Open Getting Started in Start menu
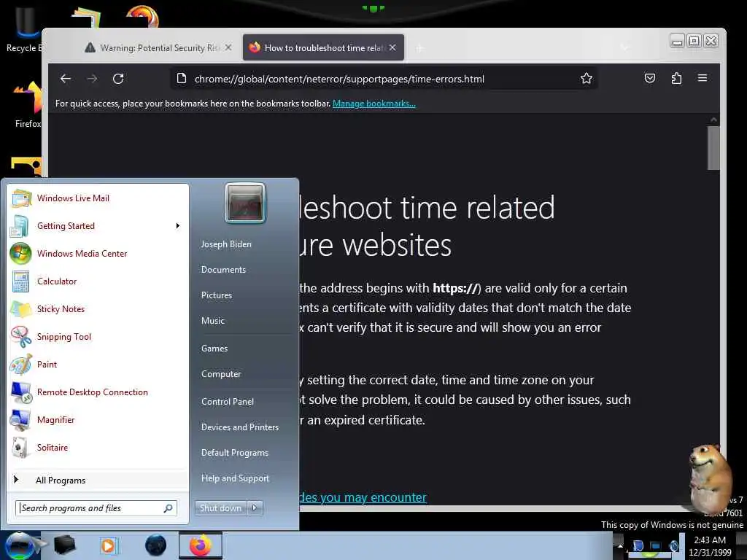 click(98, 226)
